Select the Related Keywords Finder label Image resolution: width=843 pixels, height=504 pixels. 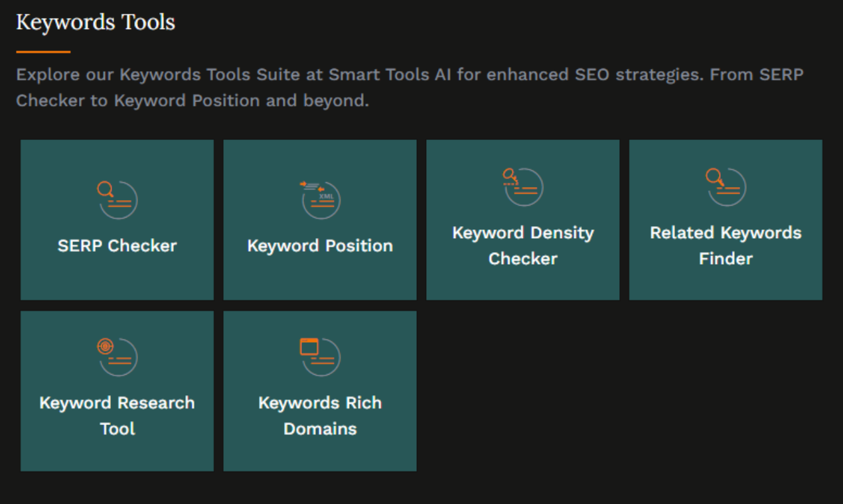(x=726, y=245)
